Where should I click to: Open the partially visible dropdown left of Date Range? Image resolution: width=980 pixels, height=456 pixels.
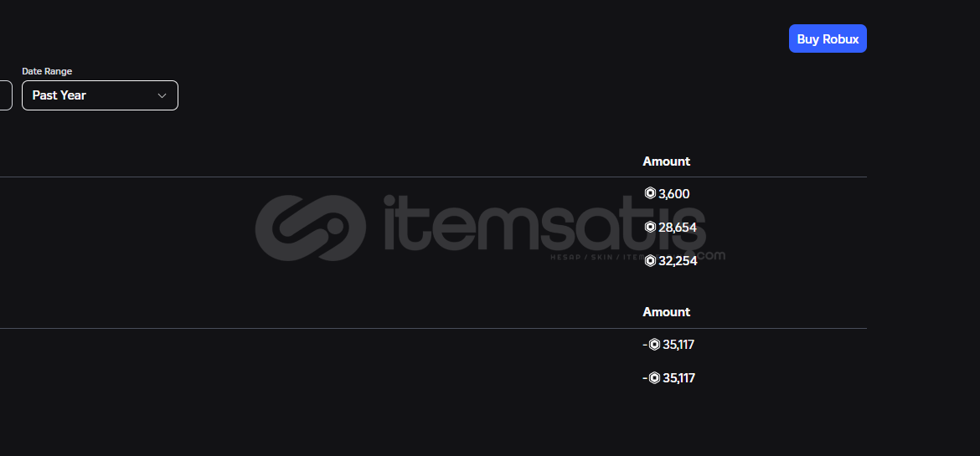point(6,95)
